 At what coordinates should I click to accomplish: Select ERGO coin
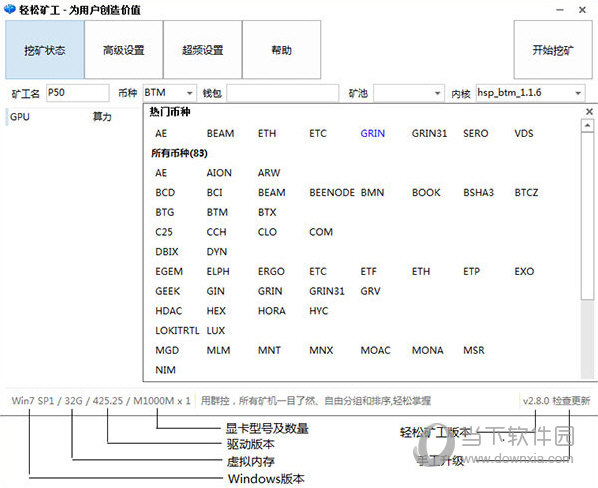[271, 271]
